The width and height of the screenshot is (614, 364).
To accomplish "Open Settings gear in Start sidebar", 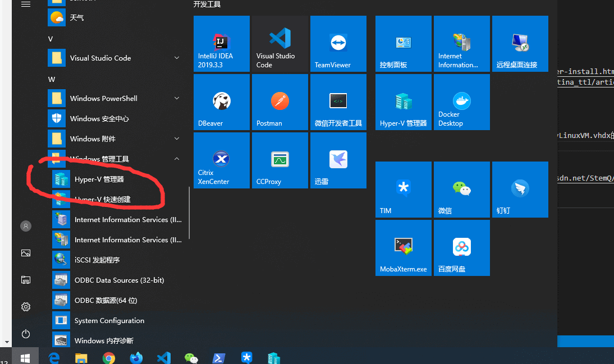I will 26,307.
